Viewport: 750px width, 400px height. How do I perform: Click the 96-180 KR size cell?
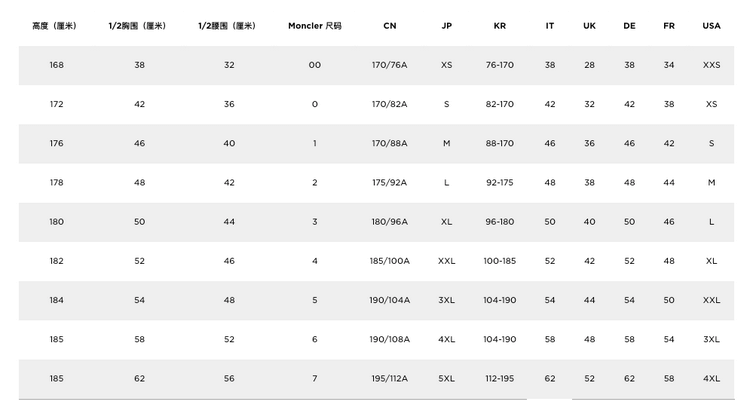[500, 222]
